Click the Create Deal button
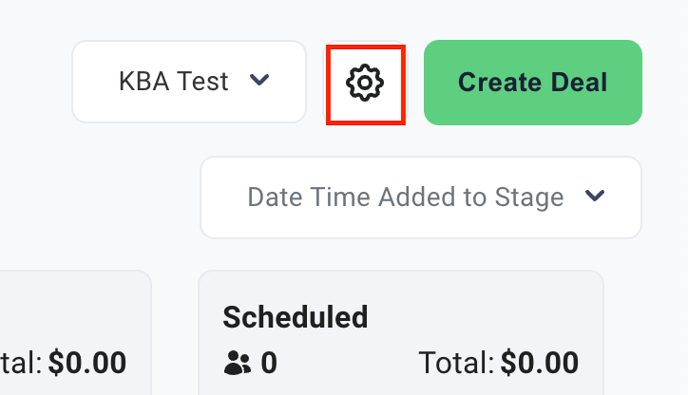 pyautogui.click(x=533, y=83)
